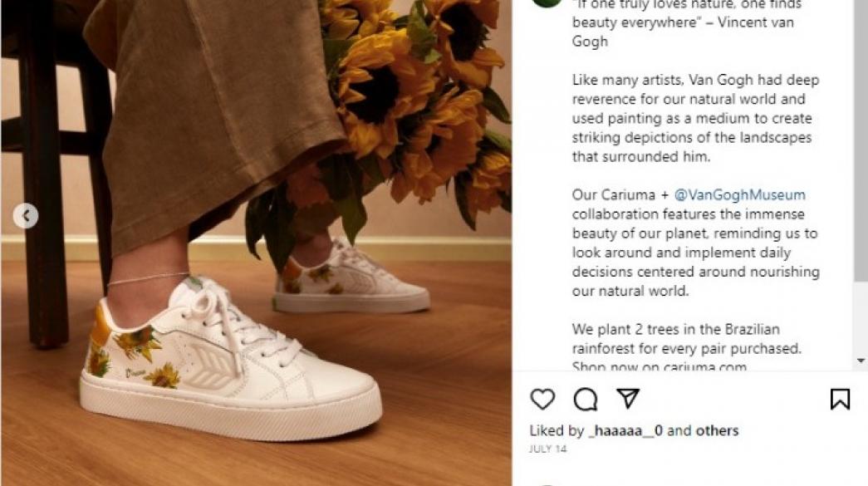The width and height of the screenshot is (868, 486).
Task: Open the @VanGoghMuseum profile link
Action: click(739, 195)
